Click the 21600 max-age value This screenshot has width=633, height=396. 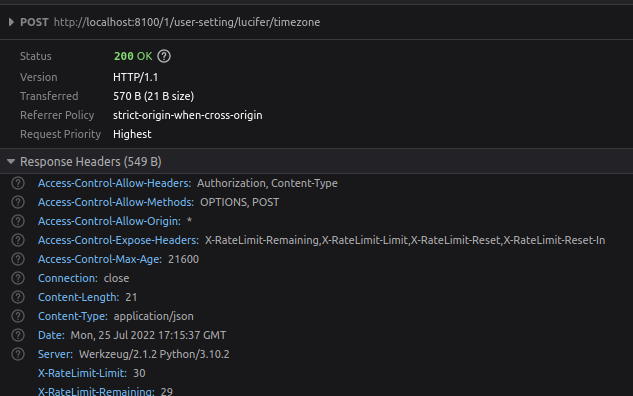click(x=183, y=259)
